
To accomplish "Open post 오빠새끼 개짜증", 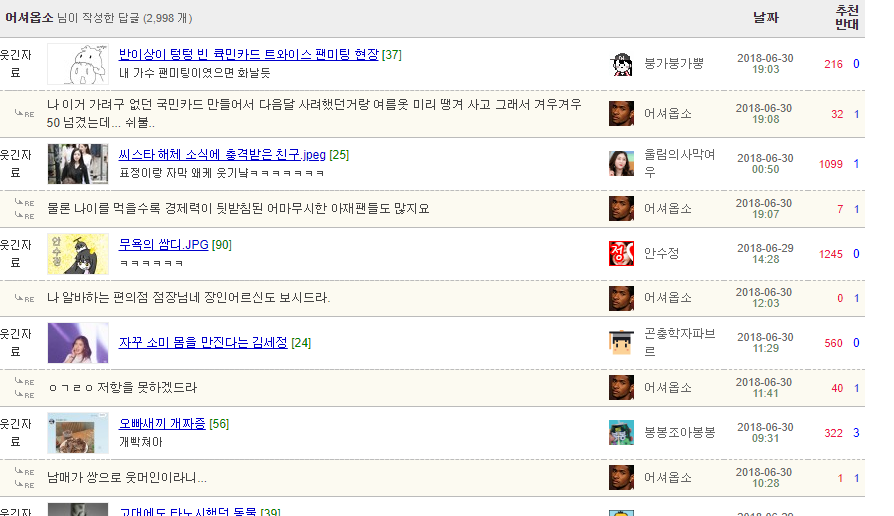I will 162,424.
